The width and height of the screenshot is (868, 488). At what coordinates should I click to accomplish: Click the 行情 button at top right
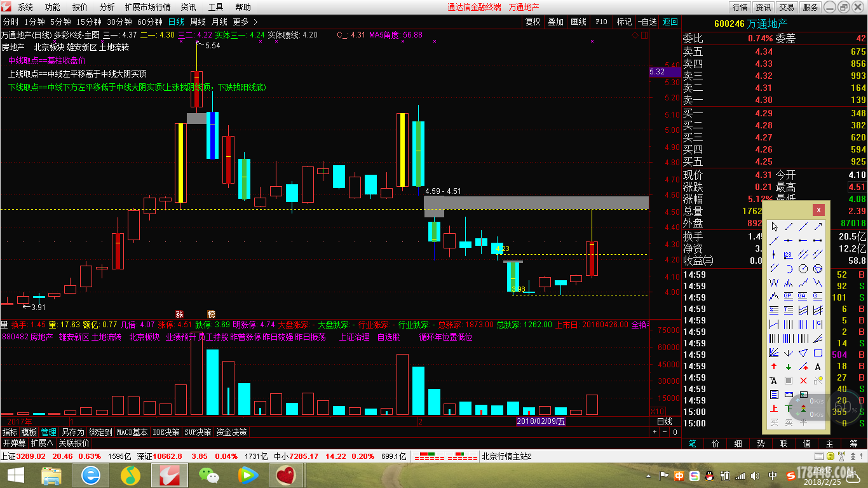click(740, 7)
